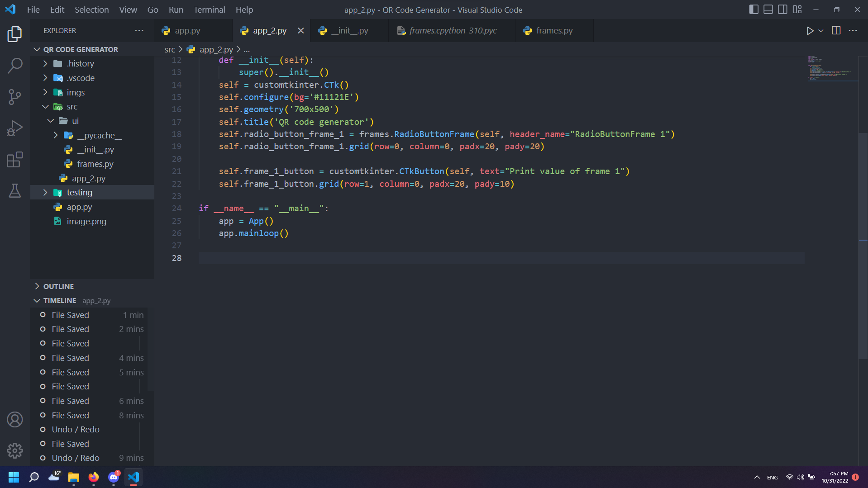Open Source Control view

[x=14, y=97]
